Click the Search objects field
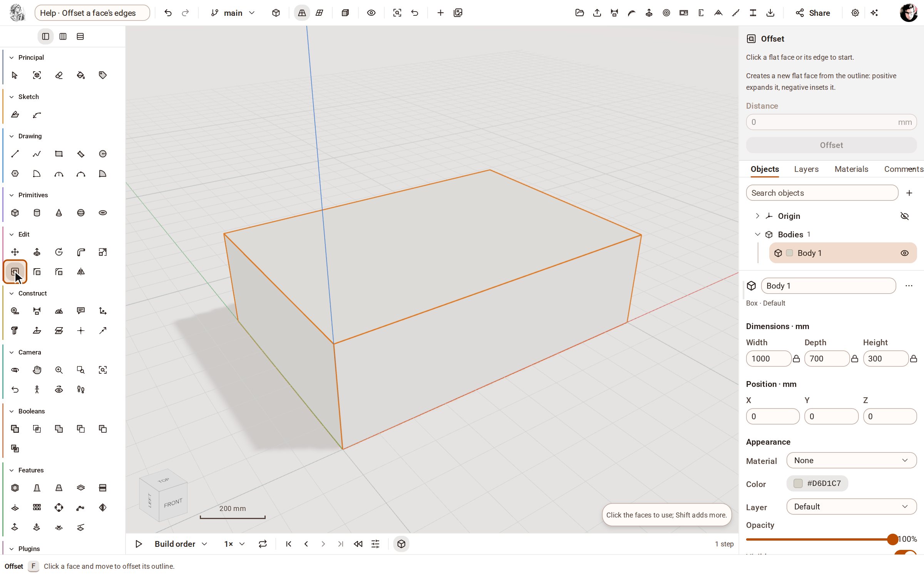 point(822,193)
